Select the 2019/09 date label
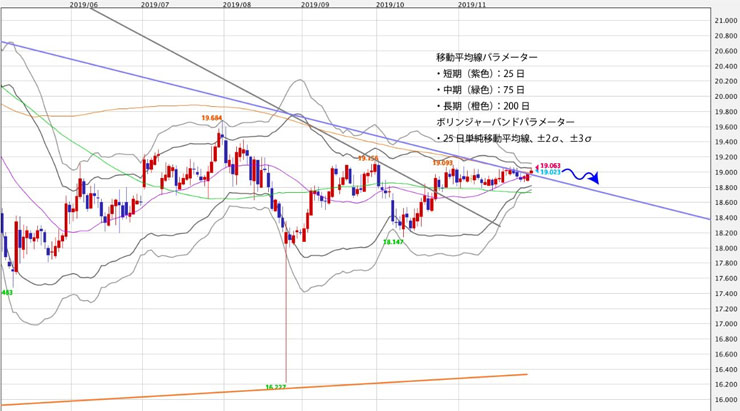 315,4
